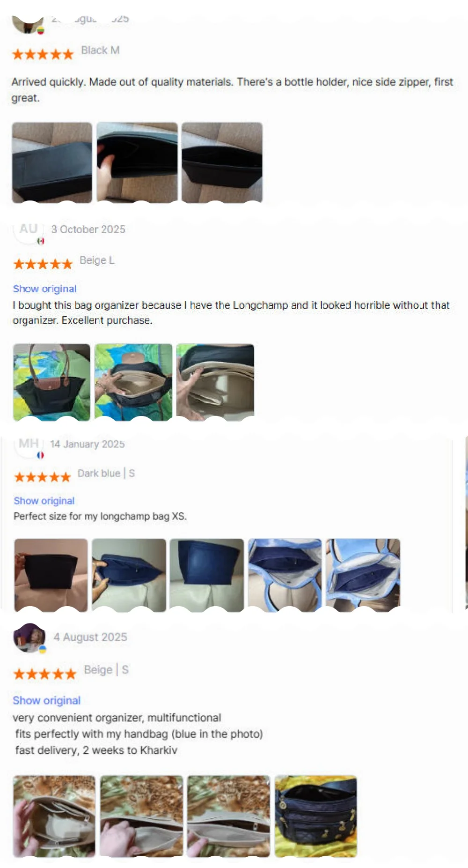Click the five-star rating beside Black M

point(43,54)
